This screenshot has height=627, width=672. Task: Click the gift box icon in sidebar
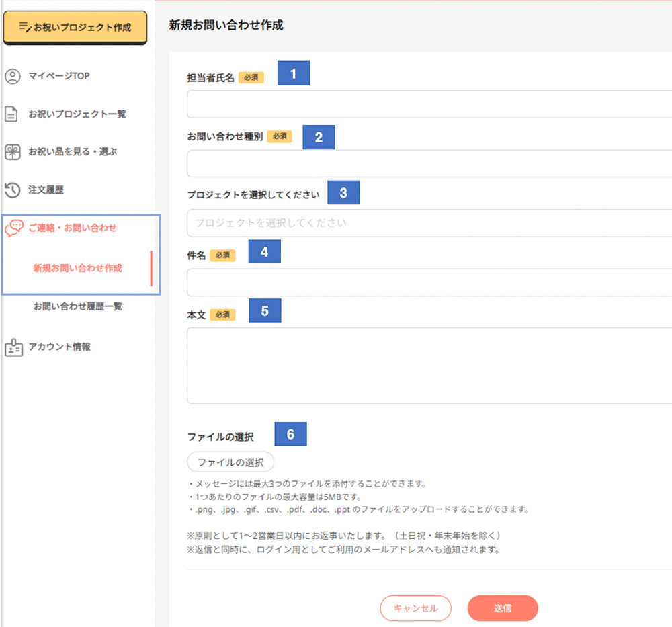(13, 152)
